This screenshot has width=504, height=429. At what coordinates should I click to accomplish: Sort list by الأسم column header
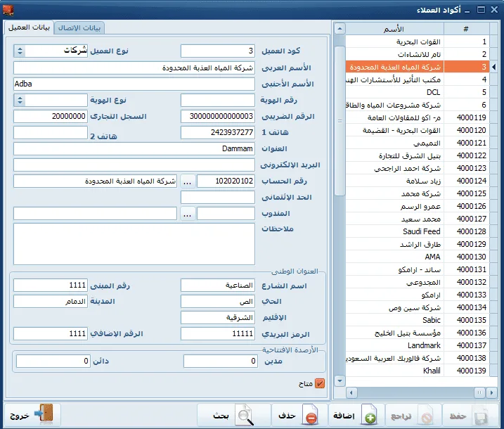tap(394, 29)
